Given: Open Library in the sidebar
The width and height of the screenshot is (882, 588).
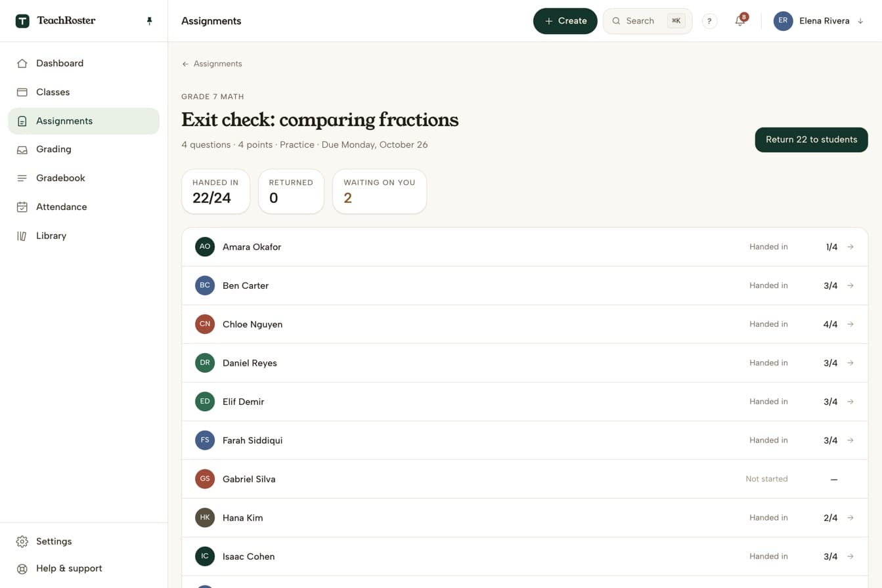Looking at the screenshot, I should 83,236.
